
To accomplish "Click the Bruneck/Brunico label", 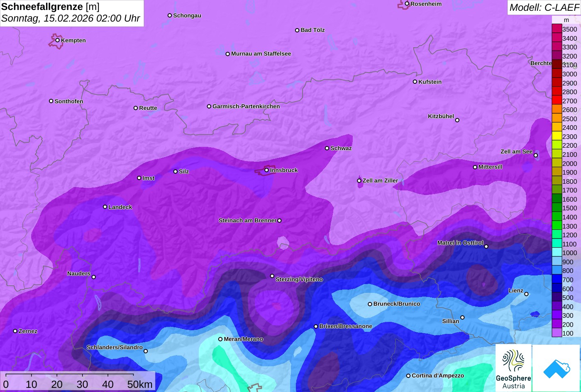I will [397, 304].
